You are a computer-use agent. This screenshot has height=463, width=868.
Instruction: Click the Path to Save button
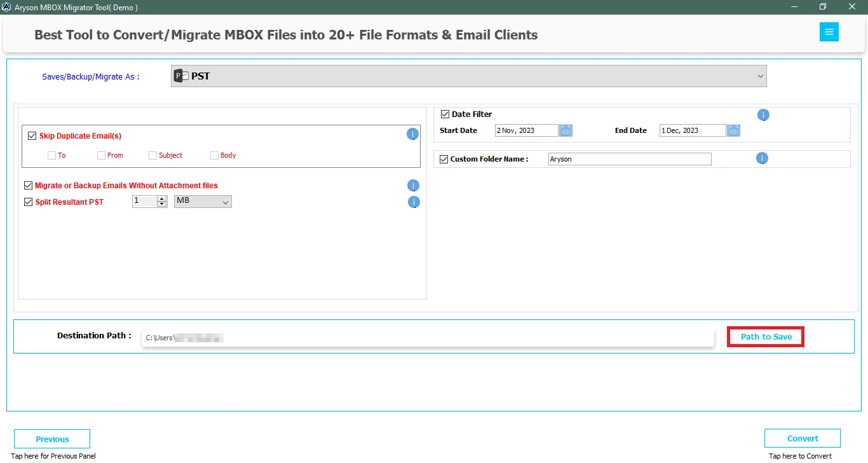tap(766, 336)
